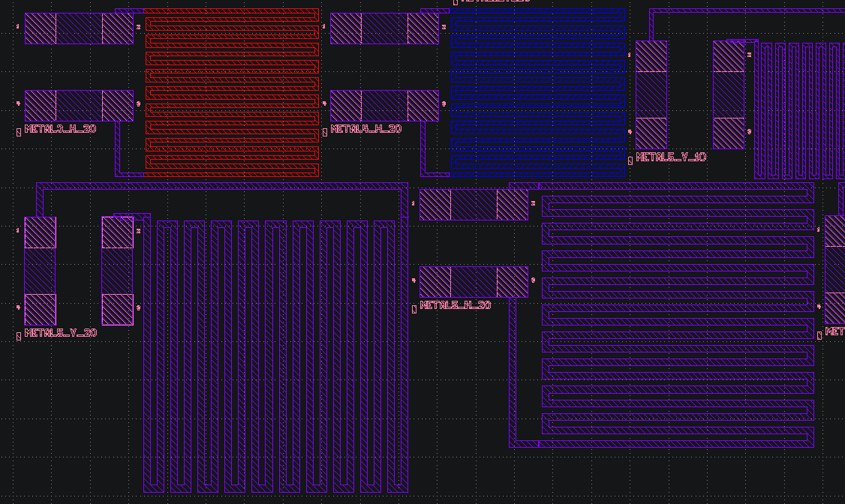The image size is (845, 504).
Task: Select the lower pad bar directly above METAL4_H_20 label
Action: pos(384,106)
